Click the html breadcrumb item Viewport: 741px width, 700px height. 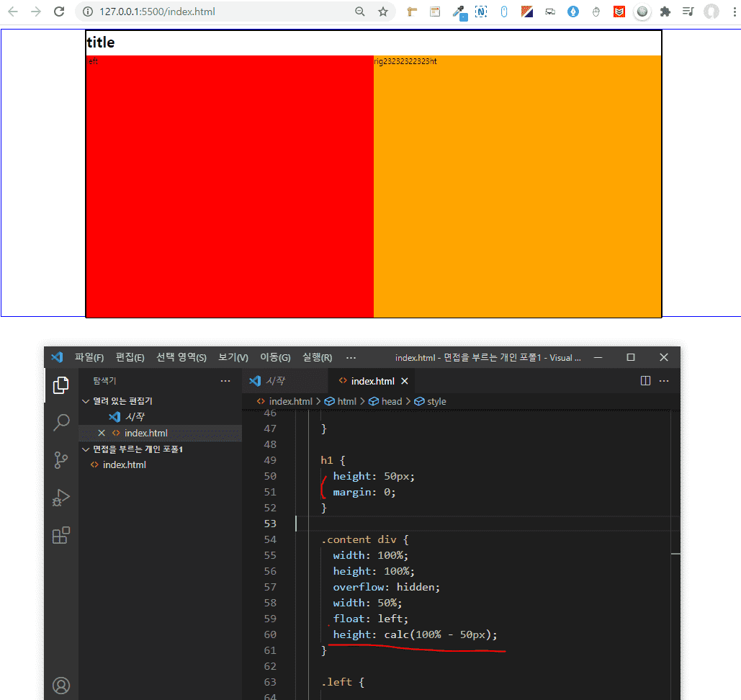pyautogui.click(x=340, y=401)
